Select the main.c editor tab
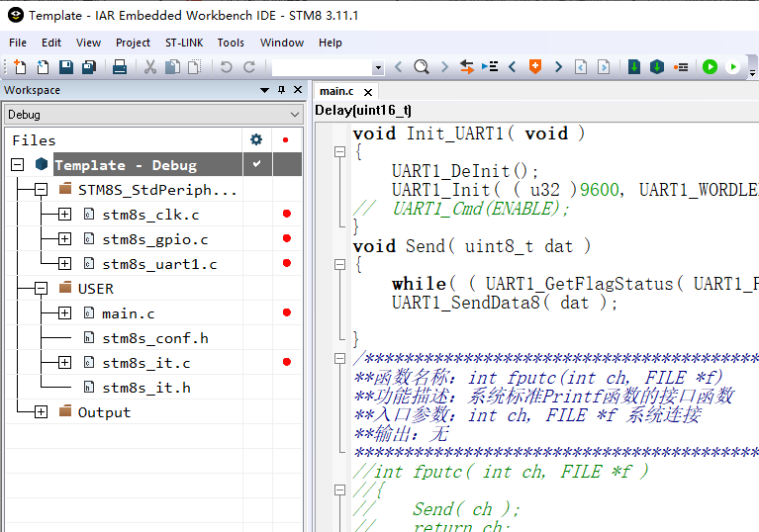 (x=336, y=91)
